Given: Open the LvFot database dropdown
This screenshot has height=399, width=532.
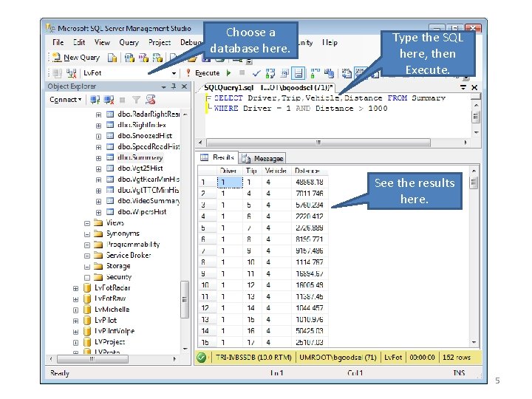Looking at the screenshot, I should tap(174, 73).
